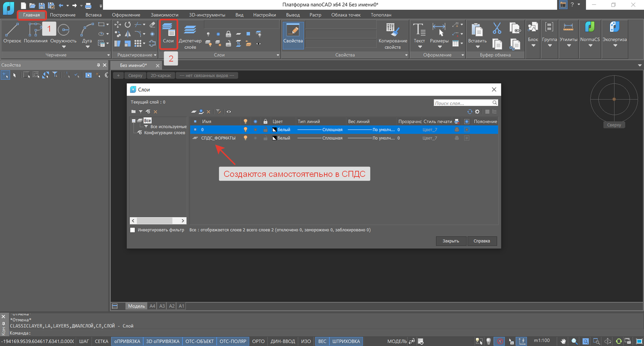Switch to the Модель layout tab

click(x=136, y=306)
